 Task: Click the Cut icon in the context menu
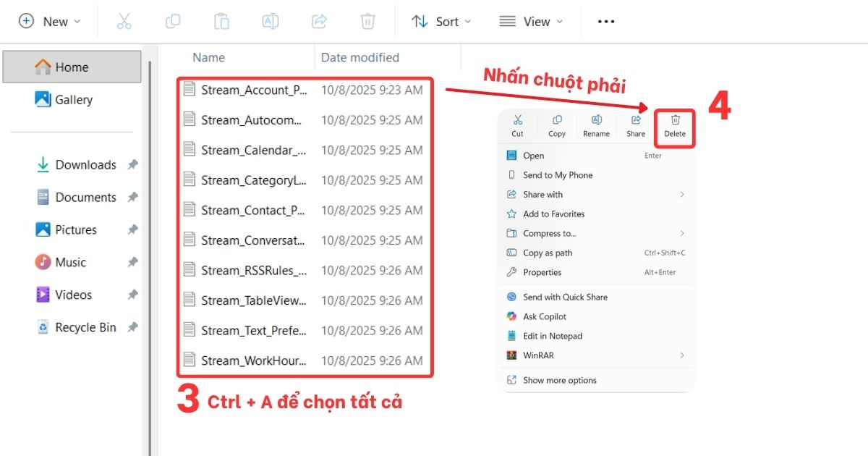click(517, 123)
